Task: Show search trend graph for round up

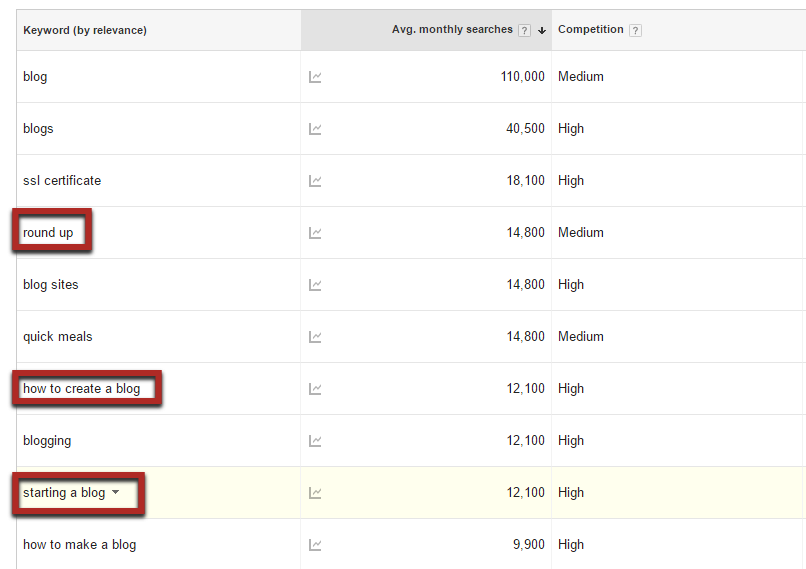Action: coord(315,233)
